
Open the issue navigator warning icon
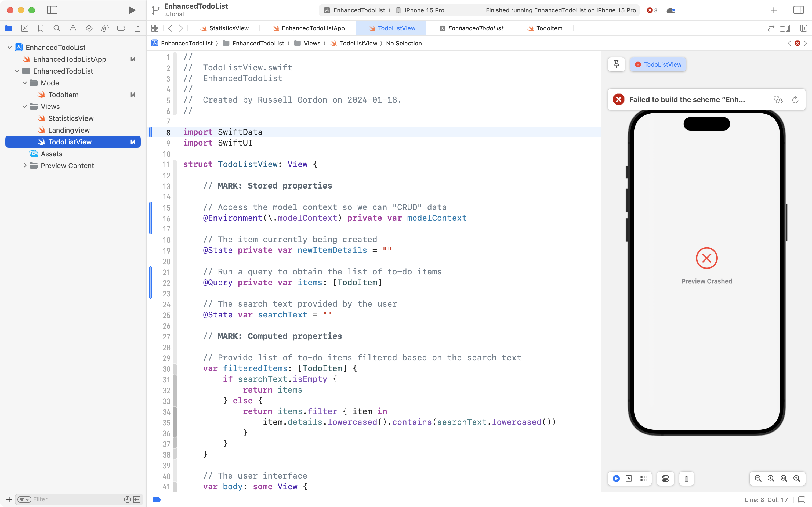73,28
